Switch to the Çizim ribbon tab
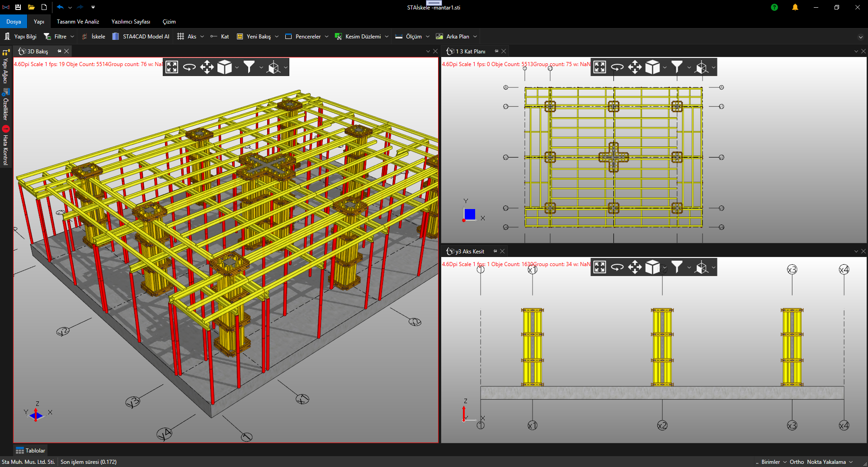Screen dimensions: 868x467 coord(169,22)
